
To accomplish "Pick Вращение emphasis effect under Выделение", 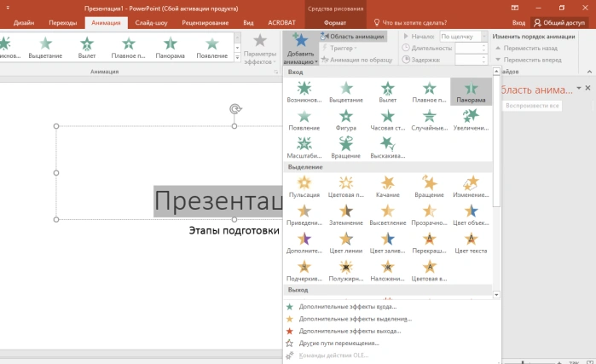I will pos(429,187).
